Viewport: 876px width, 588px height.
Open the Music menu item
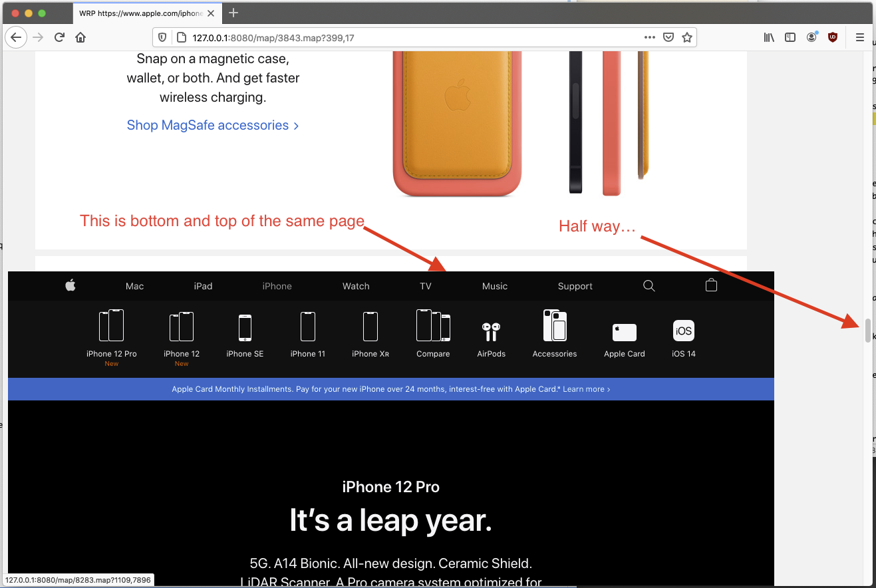tap(495, 286)
